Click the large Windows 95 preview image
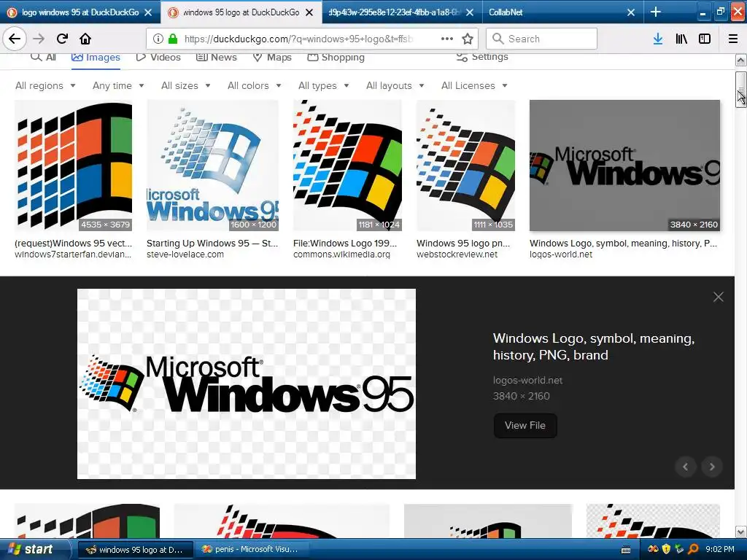Screen dimensions: 747x560 [x=247, y=384]
